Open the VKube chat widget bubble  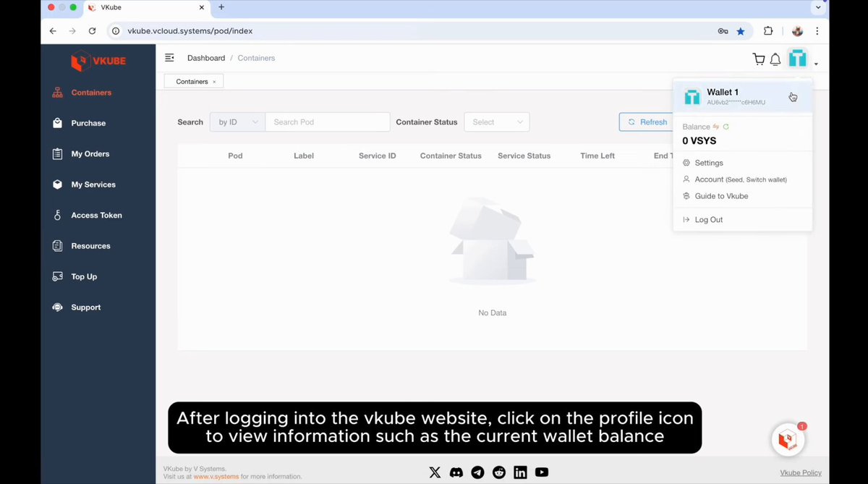click(788, 439)
